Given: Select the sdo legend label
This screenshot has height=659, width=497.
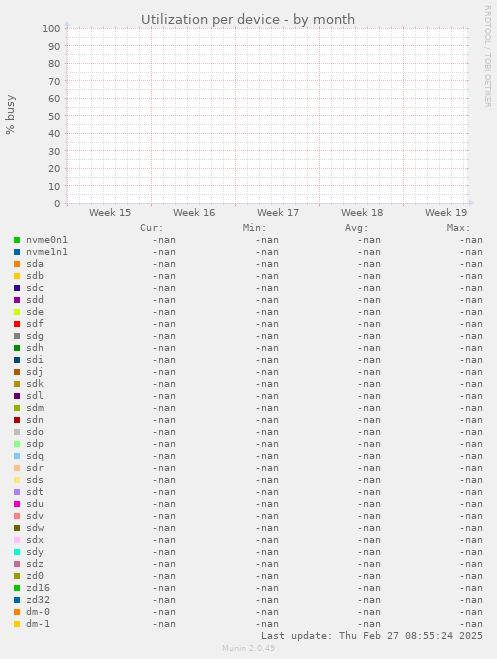Looking at the screenshot, I should 35,432.
